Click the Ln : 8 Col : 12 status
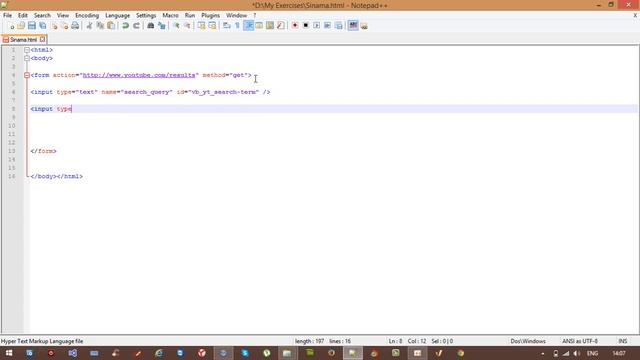 tap(407, 341)
